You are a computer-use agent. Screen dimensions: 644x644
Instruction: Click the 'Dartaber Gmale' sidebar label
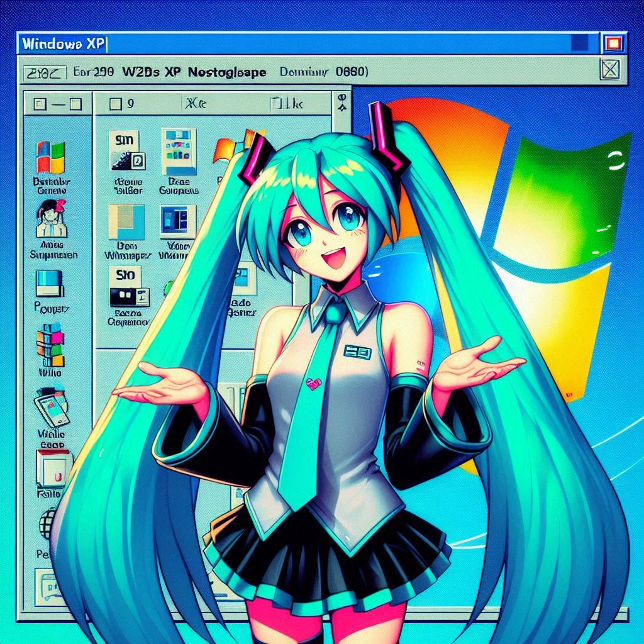click(52, 186)
